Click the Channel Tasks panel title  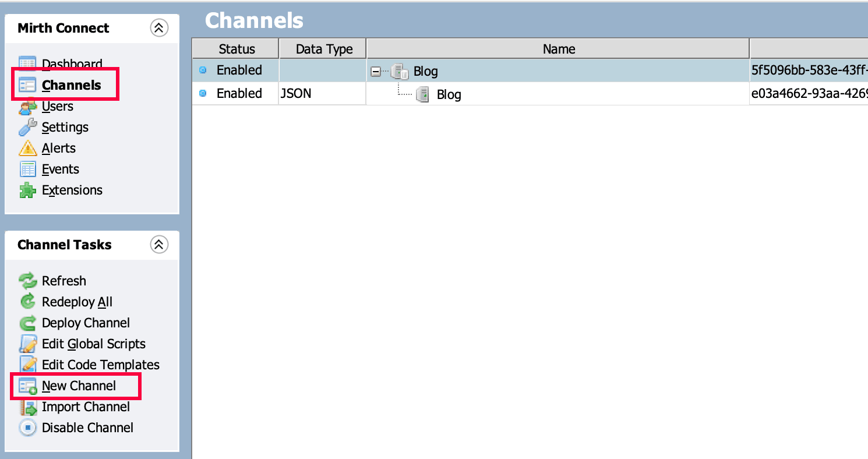(x=65, y=245)
